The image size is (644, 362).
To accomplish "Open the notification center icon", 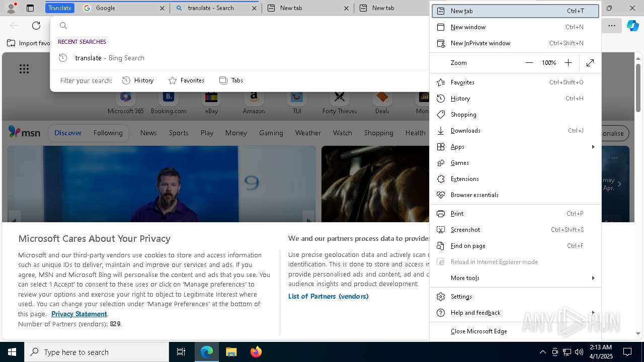I will click(627, 352).
